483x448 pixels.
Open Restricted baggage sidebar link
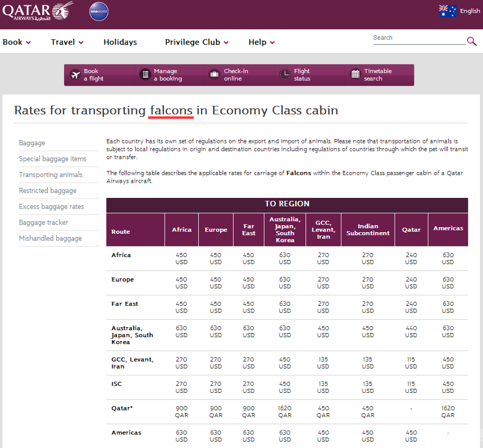coord(48,191)
